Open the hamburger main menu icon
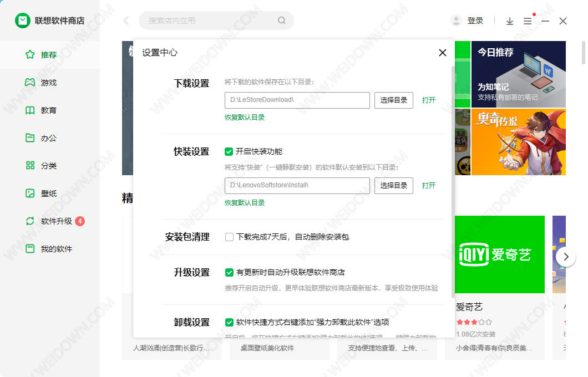Image resolution: width=588 pixels, height=377 pixels. coord(528,21)
